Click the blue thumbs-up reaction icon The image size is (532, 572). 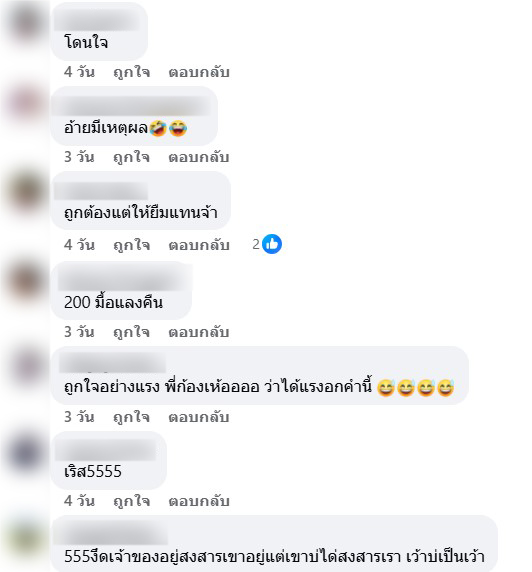click(x=272, y=244)
